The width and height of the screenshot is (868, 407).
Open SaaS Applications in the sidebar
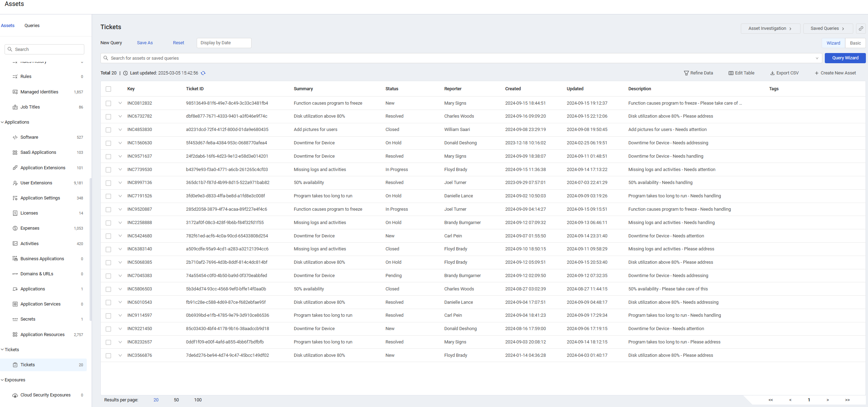click(x=38, y=152)
